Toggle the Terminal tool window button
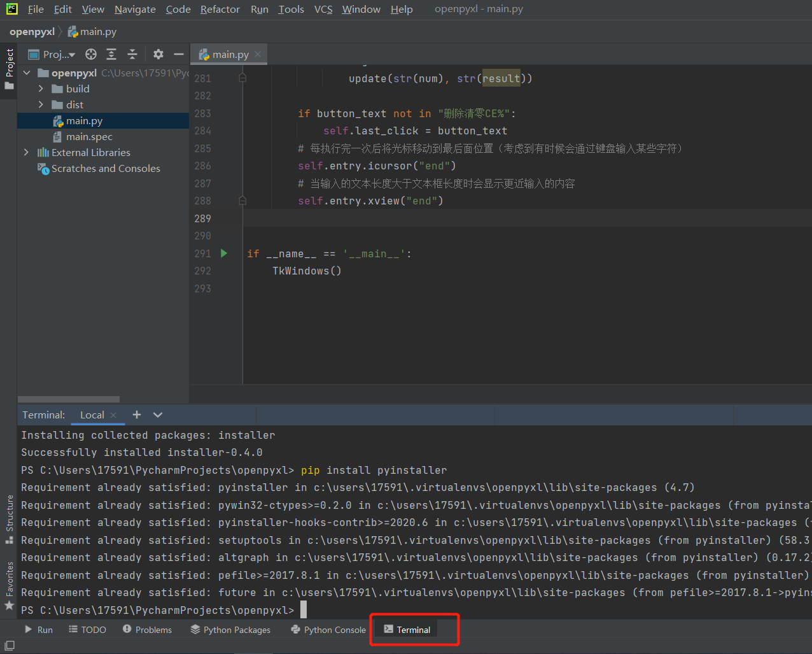The image size is (812, 654). pyautogui.click(x=407, y=629)
